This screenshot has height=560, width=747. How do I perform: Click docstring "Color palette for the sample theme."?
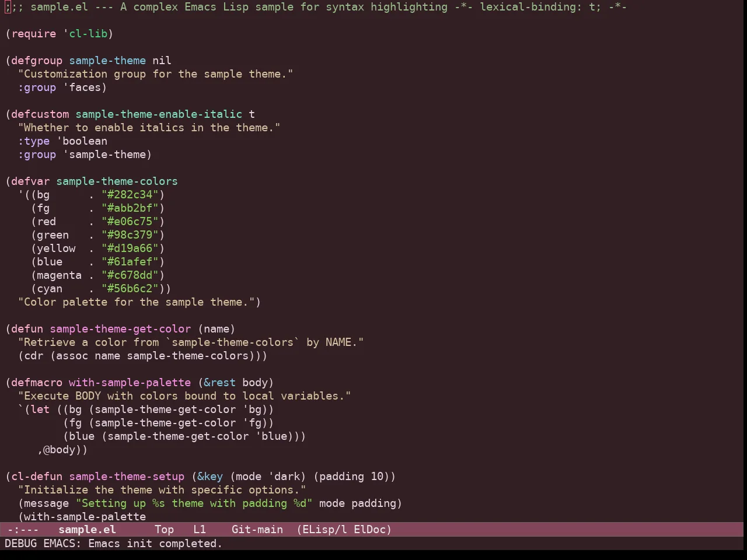[x=136, y=302]
